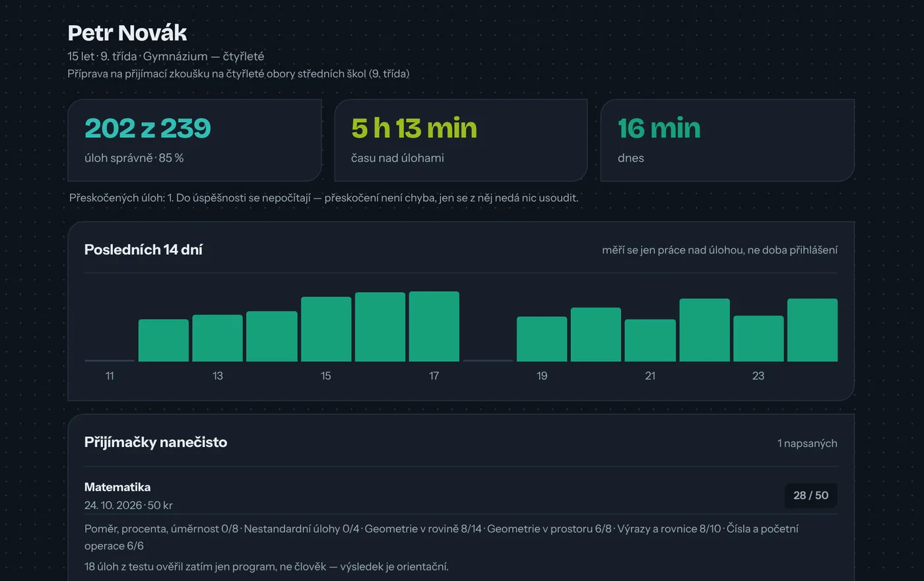924x581 pixels.
Task: Click the '28 / 50' score badge
Action: point(811,495)
